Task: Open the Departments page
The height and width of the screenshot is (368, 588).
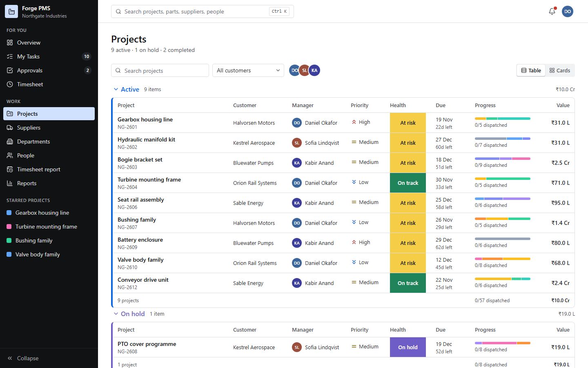Action: click(49, 141)
